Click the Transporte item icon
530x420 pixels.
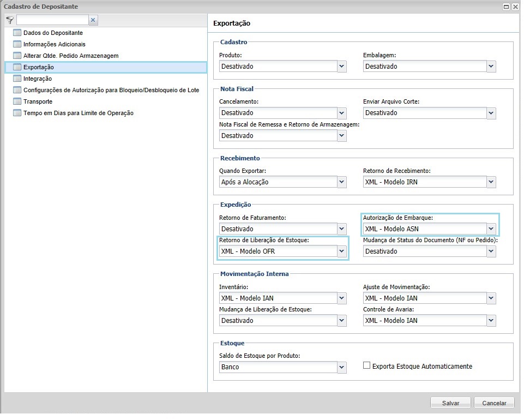[16, 101]
